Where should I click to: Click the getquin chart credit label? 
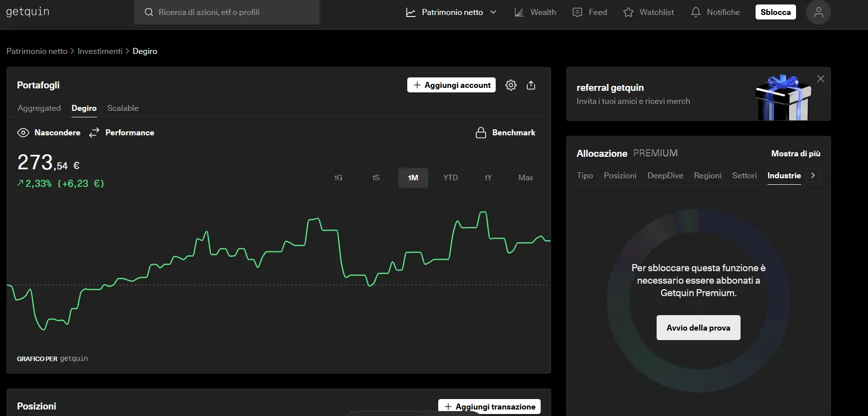click(52, 359)
